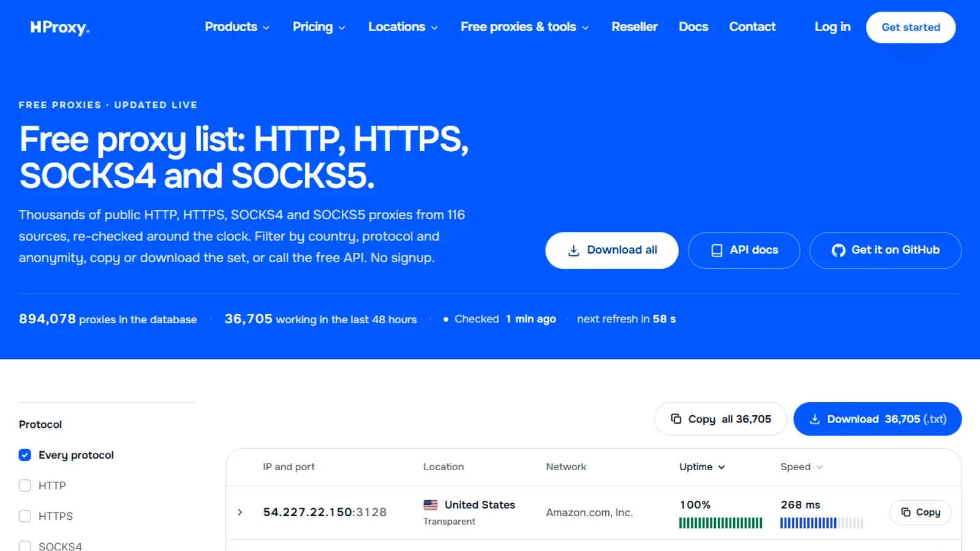Click the copy icon in the 54.227.22.150 row
This screenshot has height=551, width=980.
pyautogui.click(x=905, y=512)
